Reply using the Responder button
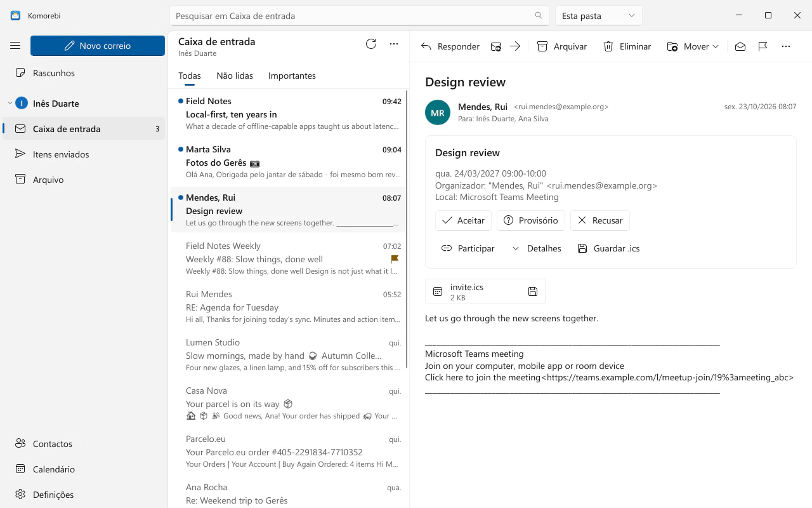 click(450, 46)
